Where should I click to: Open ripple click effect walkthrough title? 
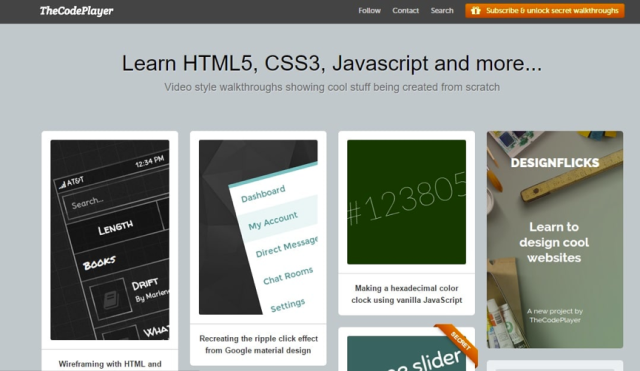point(258,344)
